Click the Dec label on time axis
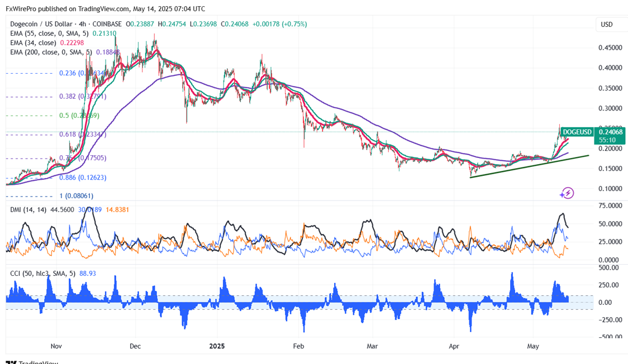 [x=135, y=346]
